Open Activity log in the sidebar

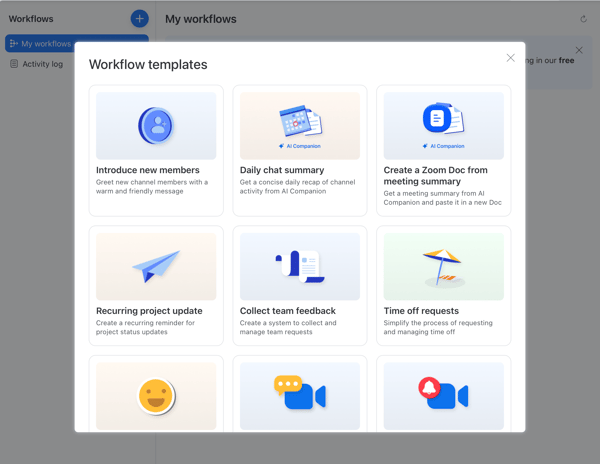click(x=42, y=64)
